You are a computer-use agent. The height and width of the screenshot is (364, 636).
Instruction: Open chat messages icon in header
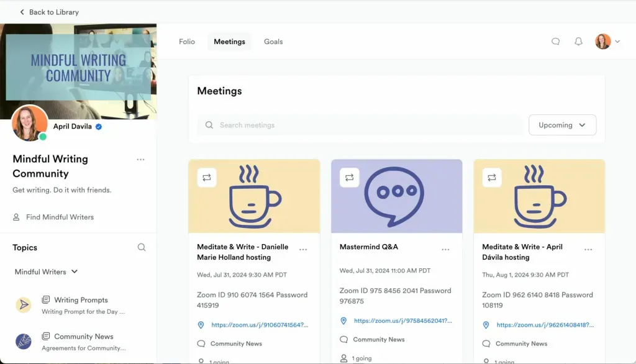point(556,42)
